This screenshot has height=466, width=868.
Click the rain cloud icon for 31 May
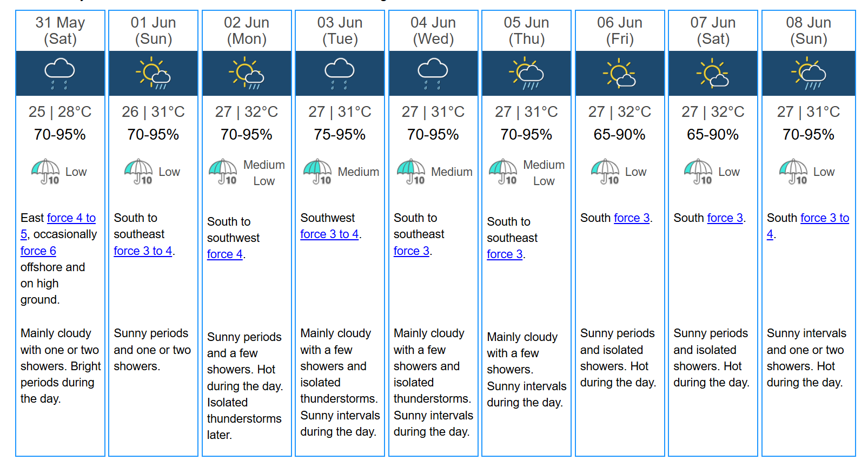[x=59, y=74]
